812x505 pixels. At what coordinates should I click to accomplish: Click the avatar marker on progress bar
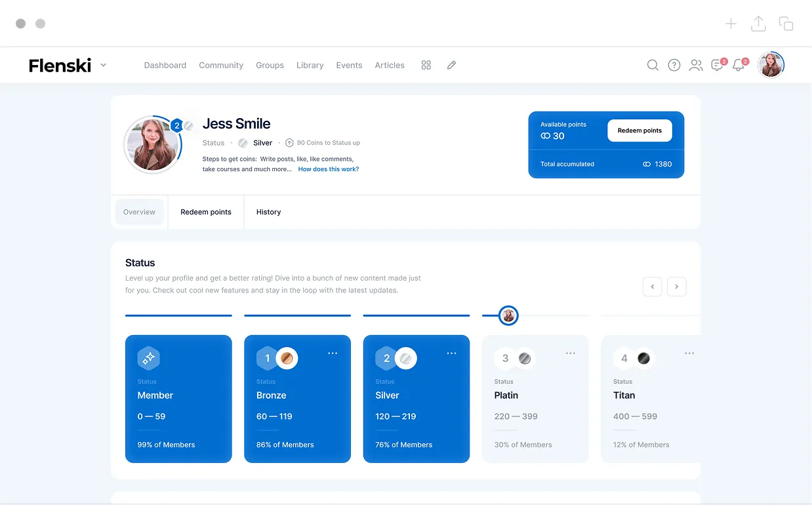point(508,315)
